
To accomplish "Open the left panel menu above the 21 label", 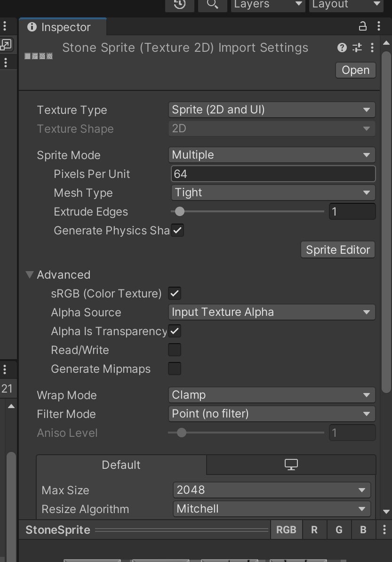I will pyautogui.click(x=5, y=369).
